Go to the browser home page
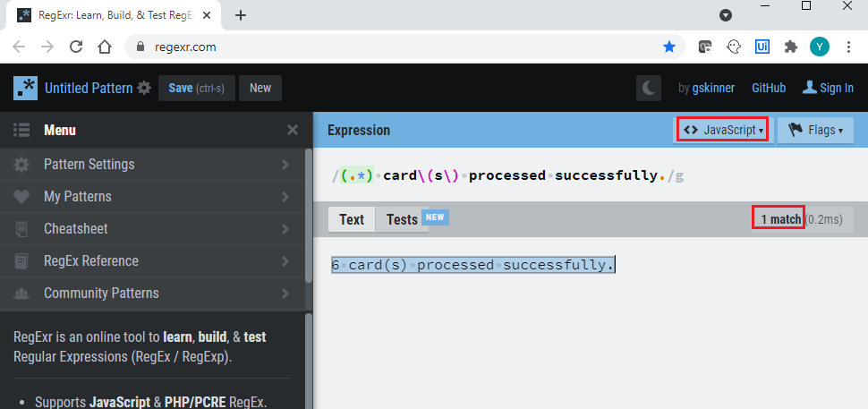 pos(105,47)
